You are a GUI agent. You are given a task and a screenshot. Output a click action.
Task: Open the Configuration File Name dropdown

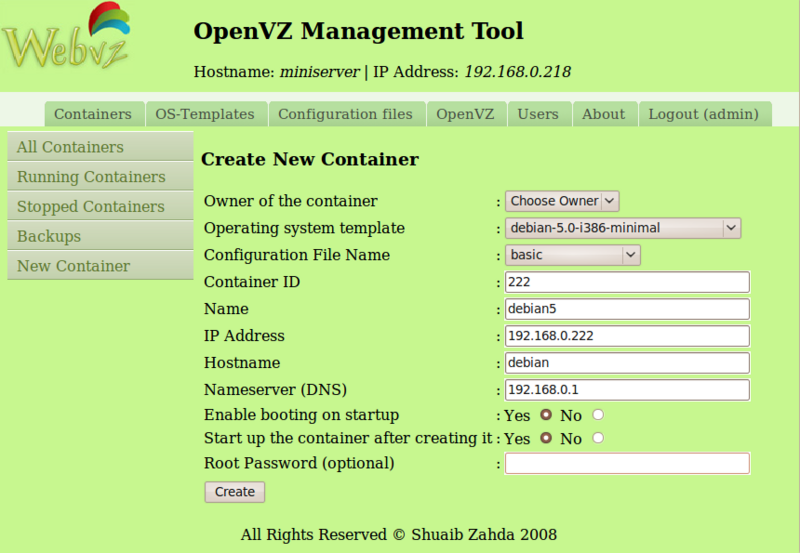572,255
